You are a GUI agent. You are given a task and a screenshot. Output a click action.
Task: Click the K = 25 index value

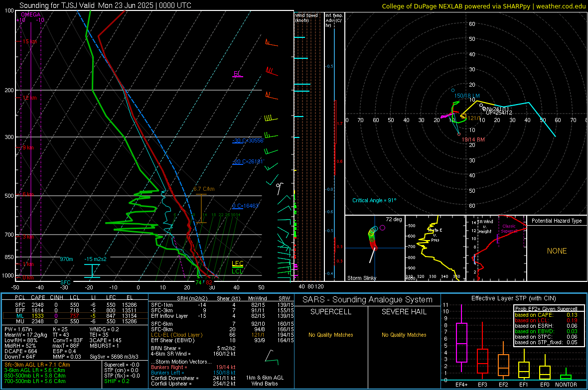[x=60, y=329]
